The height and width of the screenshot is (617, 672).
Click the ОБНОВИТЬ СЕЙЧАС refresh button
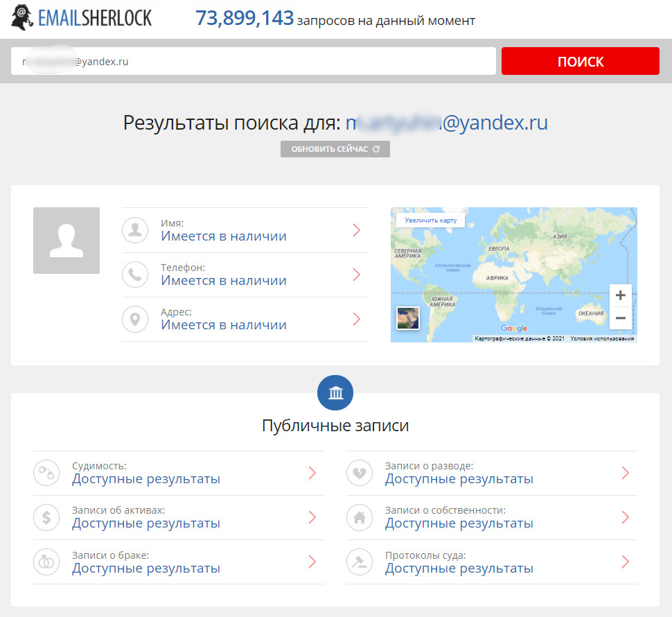(x=335, y=149)
